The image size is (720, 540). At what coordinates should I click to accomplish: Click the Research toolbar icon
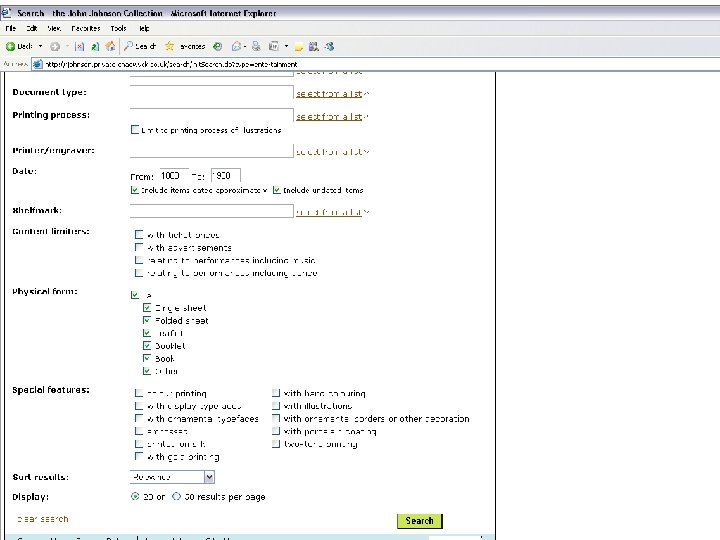pyautogui.click(x=314, y=46)
